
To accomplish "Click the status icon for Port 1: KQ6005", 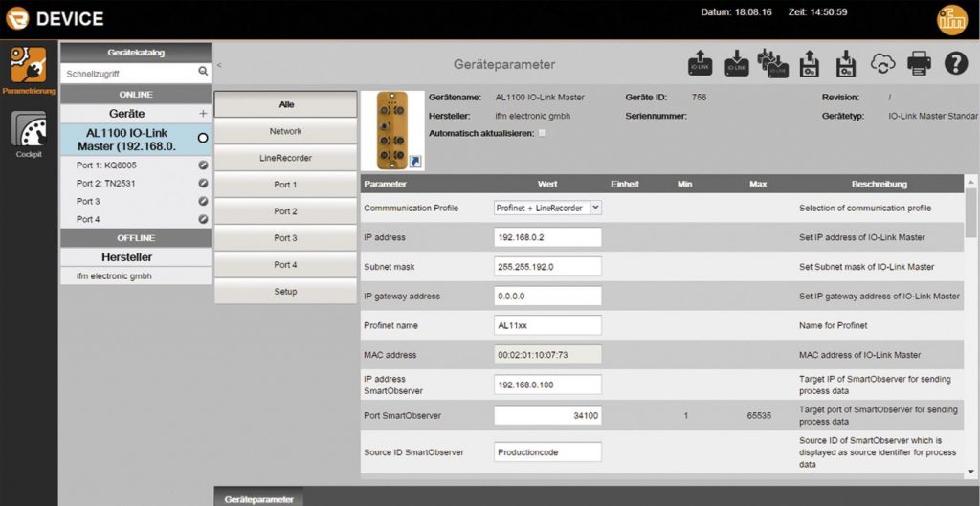I will [x=203, y=165].
